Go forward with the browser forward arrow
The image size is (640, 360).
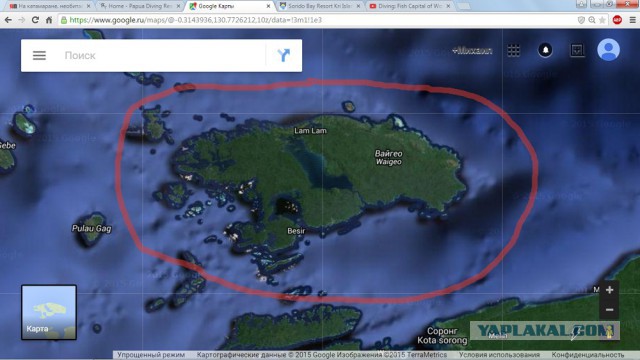21,20
